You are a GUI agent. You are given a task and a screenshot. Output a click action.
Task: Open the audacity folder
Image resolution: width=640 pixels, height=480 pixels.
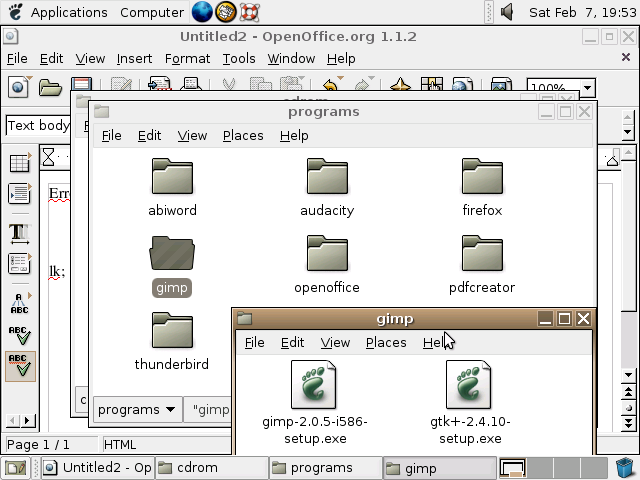pyautogui.click(x=327, y=178)
